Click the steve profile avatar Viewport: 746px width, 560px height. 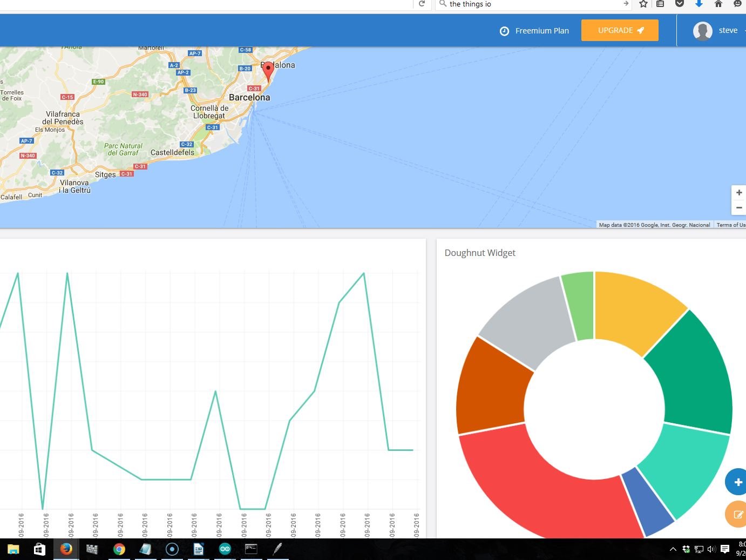coord(702,31)
